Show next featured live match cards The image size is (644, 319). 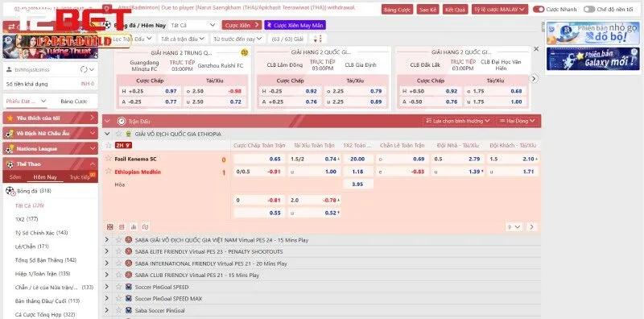click(534, 78)
